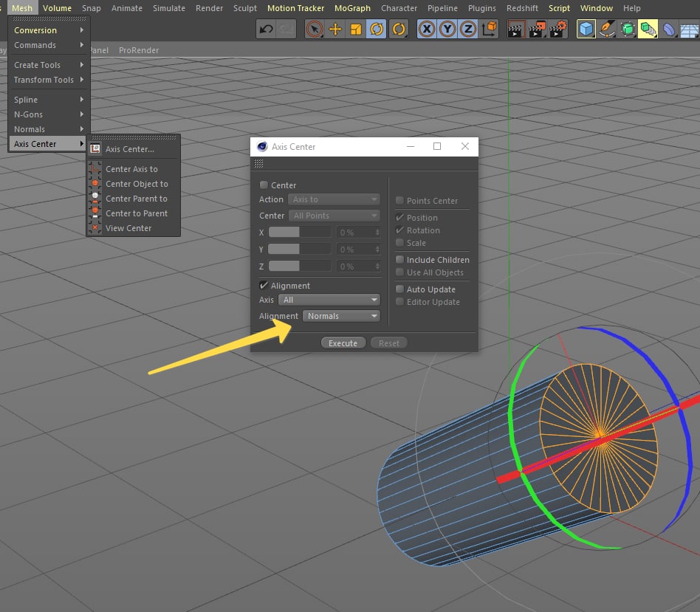Click Render View clapperboard icon
700x612 pixels.
point(515,30)
